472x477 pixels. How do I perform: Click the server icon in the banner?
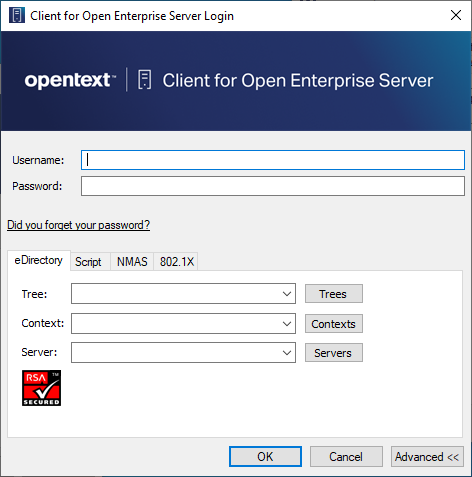145,80
